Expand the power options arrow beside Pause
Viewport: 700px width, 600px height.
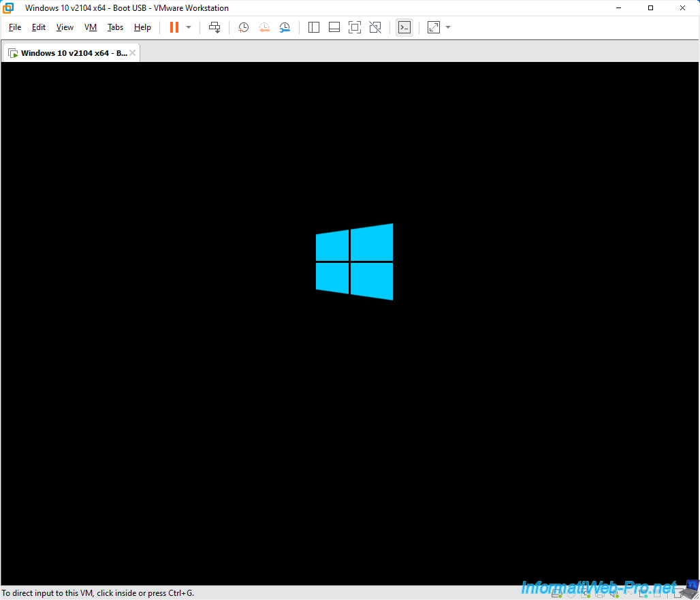[x=189, y=27]
